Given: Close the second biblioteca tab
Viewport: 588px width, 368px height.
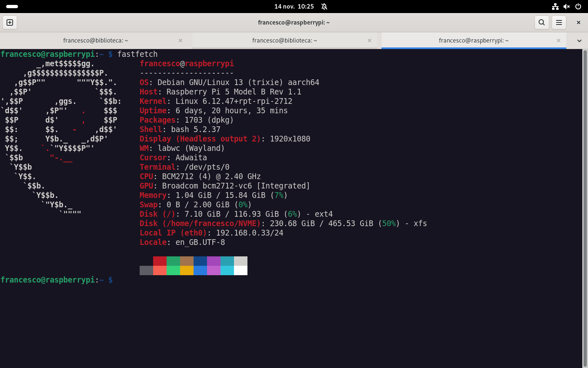Looking at the screenshot, I should tap(370, 40).
